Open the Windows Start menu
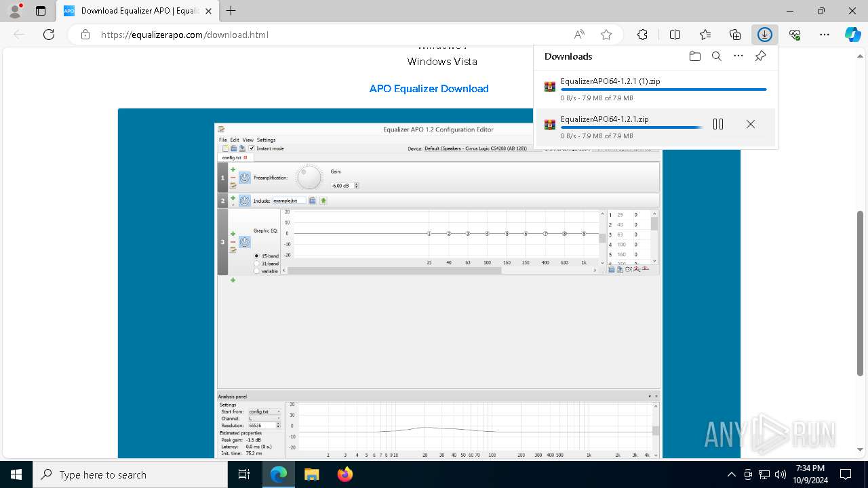The height and width of the screenshot is (488, 868). pos(16,474)
